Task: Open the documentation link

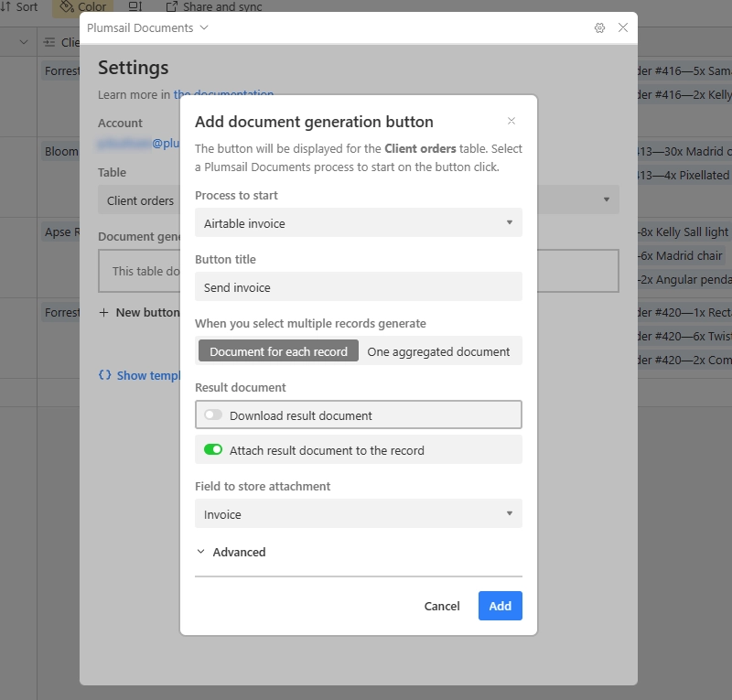Action: (x=223, y=94)
